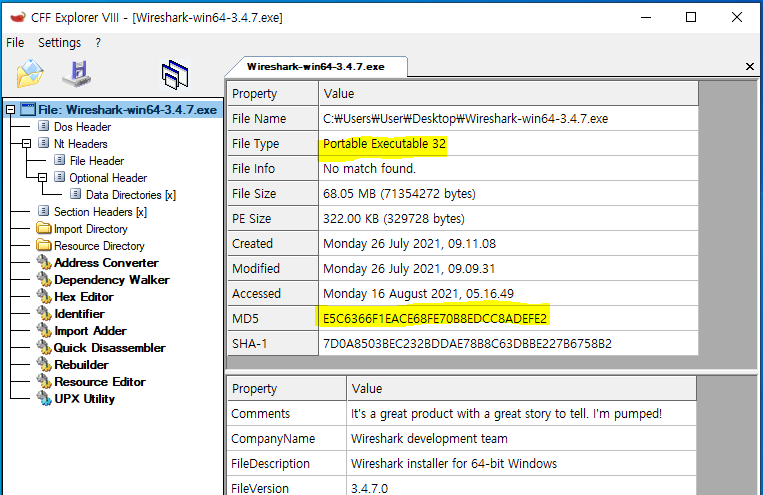The width and height of the screenshot is (763, 495).
Task: Open the Quick Disassembler tool
Action: click(109, 348)
